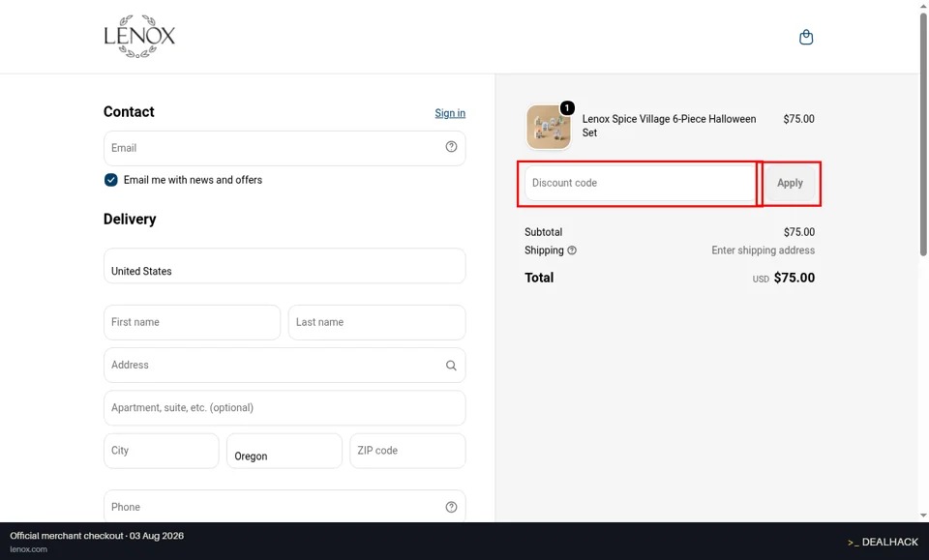Open the United States country dropdown
929x560 pixels.
point(285,266)
